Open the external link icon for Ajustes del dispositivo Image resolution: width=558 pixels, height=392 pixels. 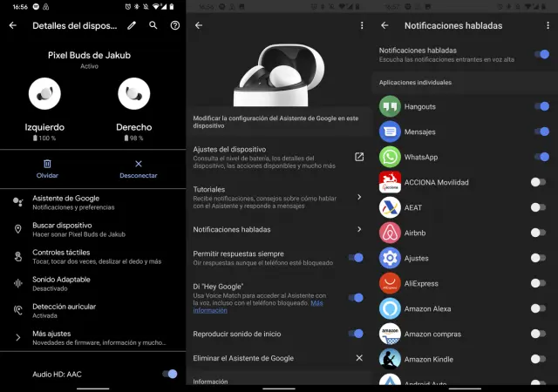358,157
